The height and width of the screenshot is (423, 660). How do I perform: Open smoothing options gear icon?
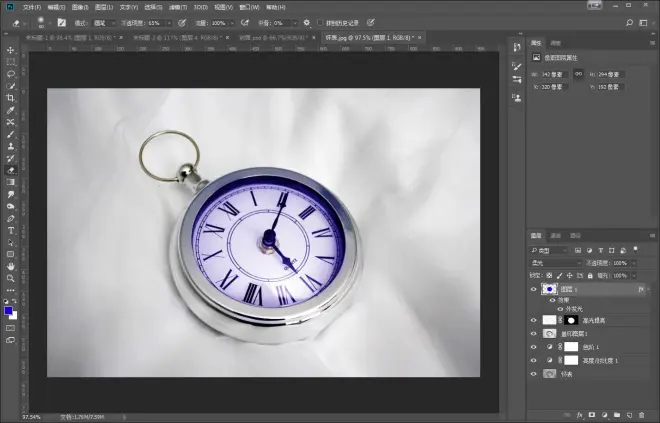pos(306,23)
